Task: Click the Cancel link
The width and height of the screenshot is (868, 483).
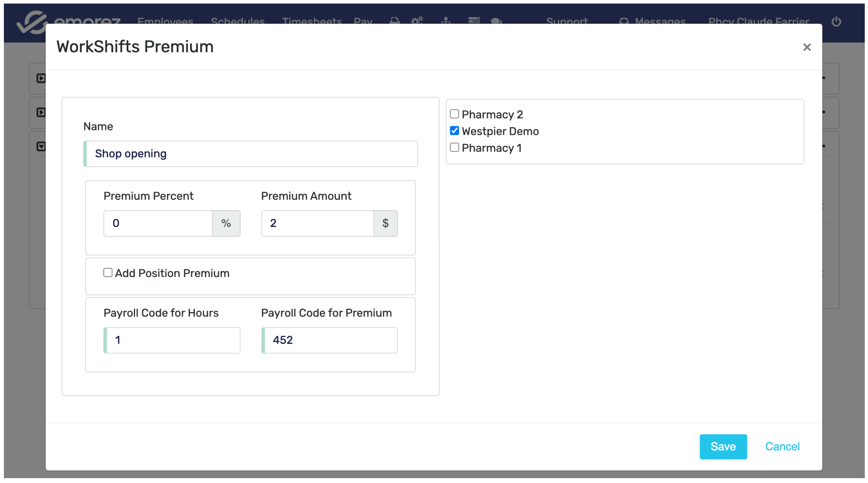Action: point(782,446)
